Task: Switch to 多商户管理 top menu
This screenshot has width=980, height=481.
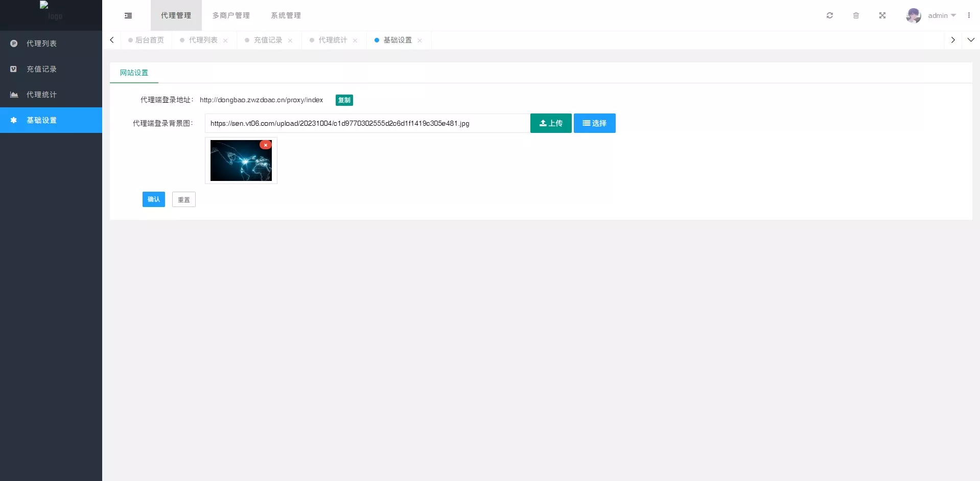Action: pos(231,15)
